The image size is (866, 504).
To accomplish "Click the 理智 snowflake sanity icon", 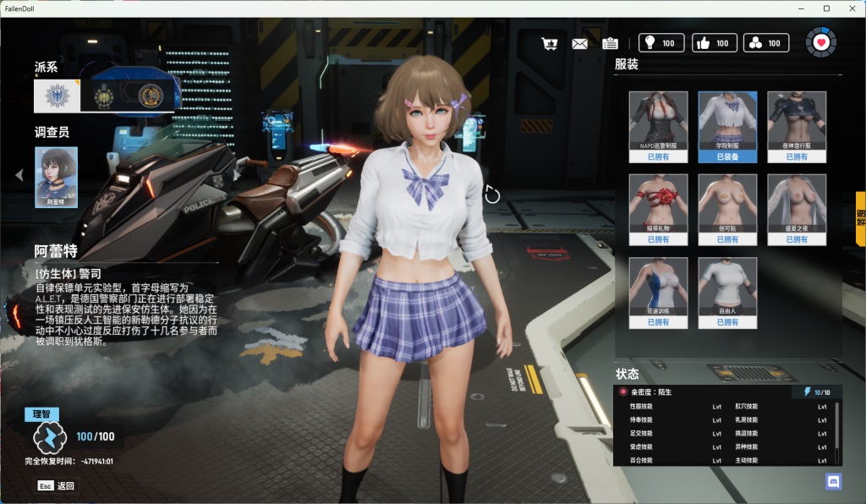I will click(x=51, y=436).
